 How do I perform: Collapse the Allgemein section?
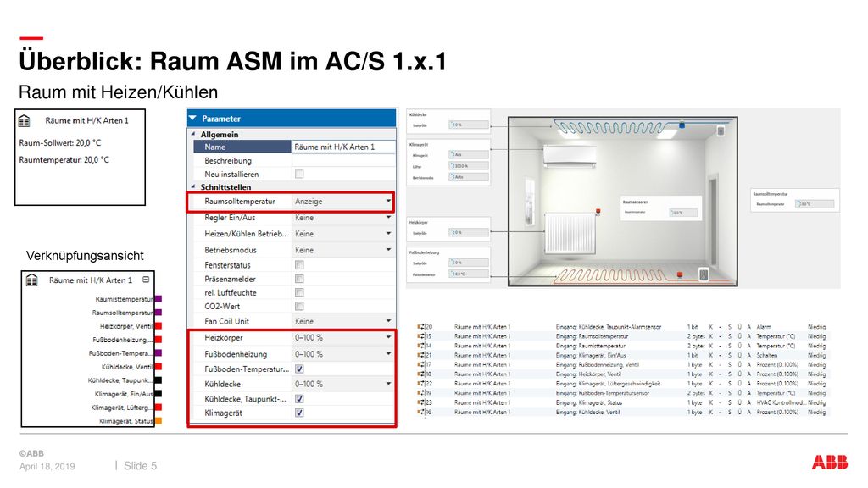tap(193, 135)
